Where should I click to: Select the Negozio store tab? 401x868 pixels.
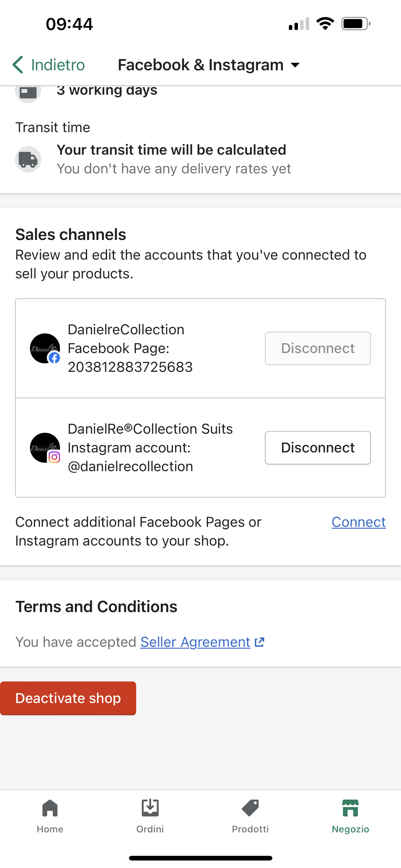click(350, 816)
